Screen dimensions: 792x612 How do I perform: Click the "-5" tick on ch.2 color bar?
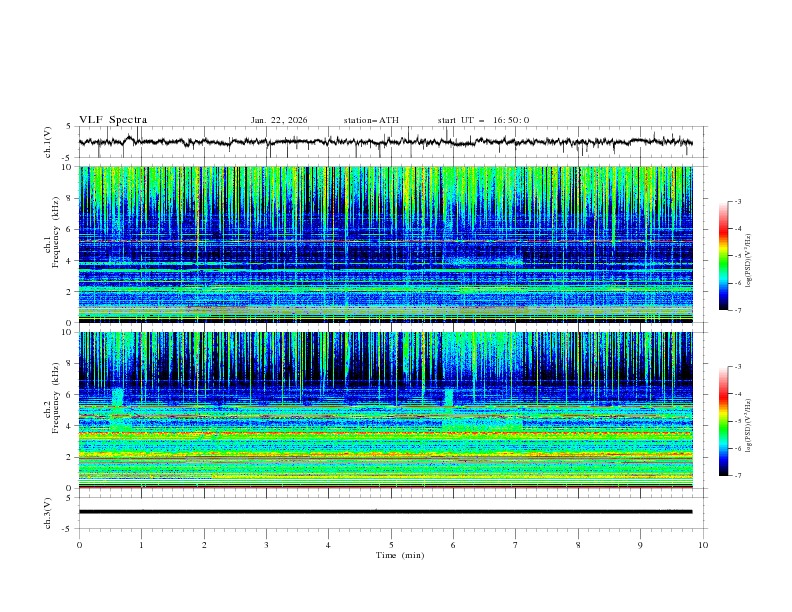tap(738, 421)
